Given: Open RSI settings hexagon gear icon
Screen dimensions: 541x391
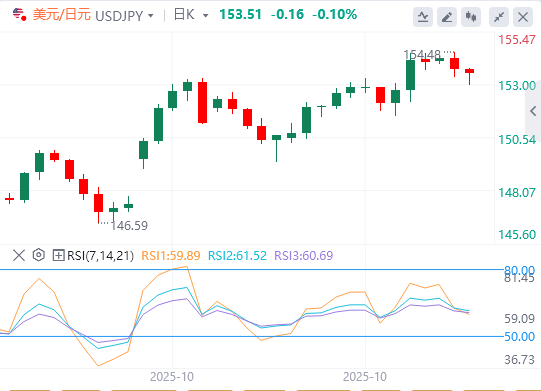Looking at the screenshot, I should 39,255.
